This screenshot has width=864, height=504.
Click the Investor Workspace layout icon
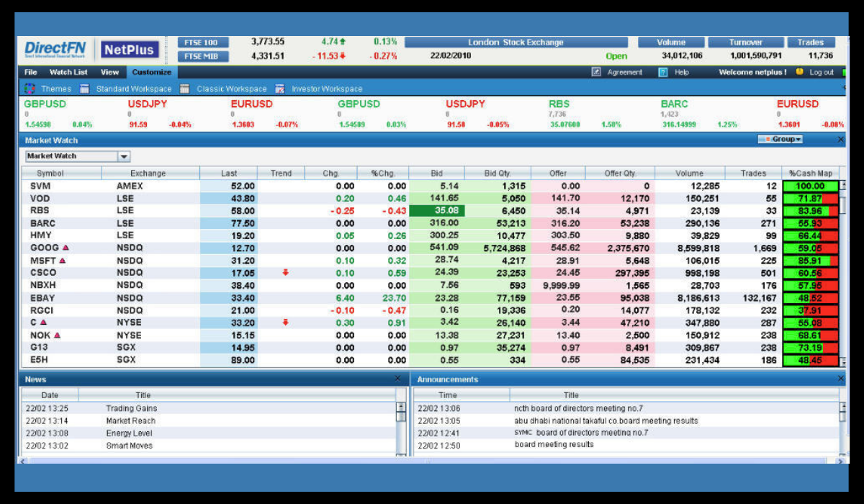[279, 89]
